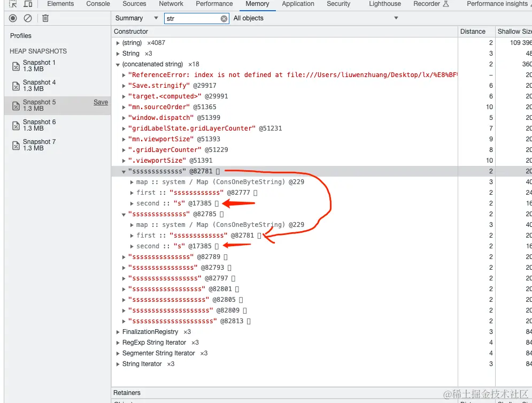
Task: Sort by the Shallow Size column header
Action: (x=514, y=32)
